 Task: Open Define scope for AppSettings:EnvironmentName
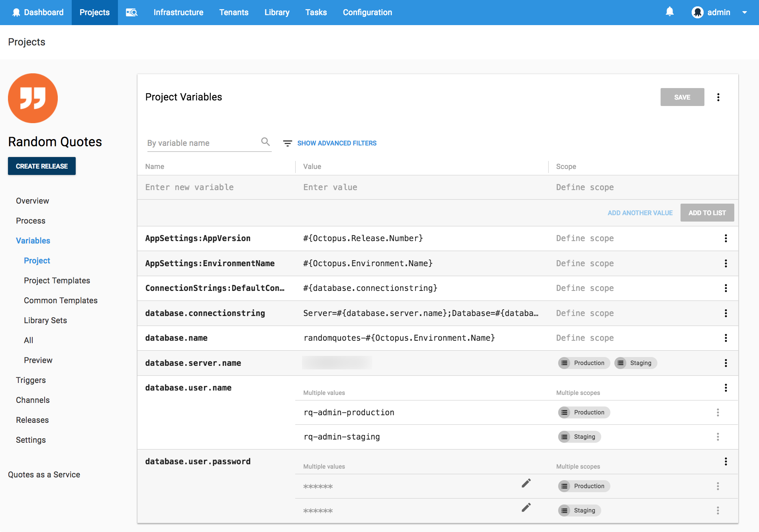(584, 263)
